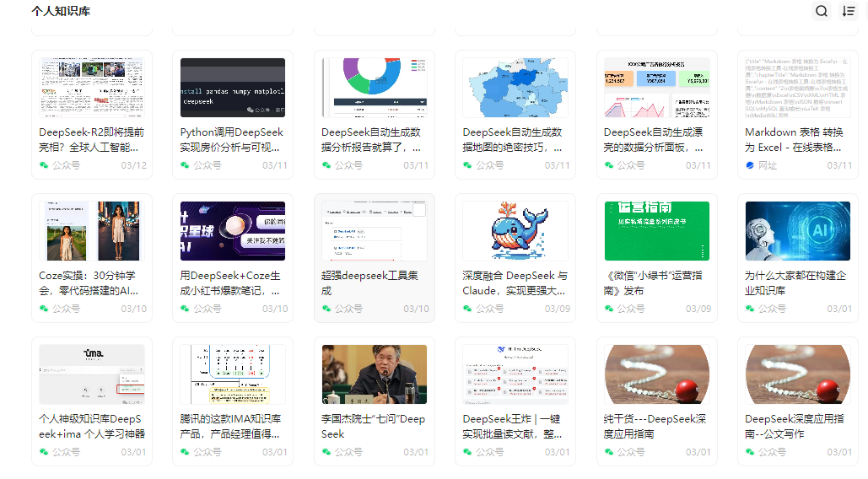The width and height of the screenshot is (868, 479).
Task: Click WeChat icon under DeepSeek王炸 card
Action: click(x=467, y=451)
